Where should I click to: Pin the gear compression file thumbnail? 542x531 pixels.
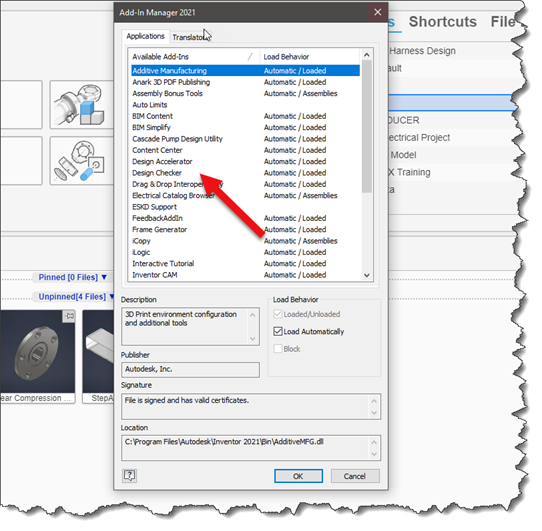click(x=69, y=316)
